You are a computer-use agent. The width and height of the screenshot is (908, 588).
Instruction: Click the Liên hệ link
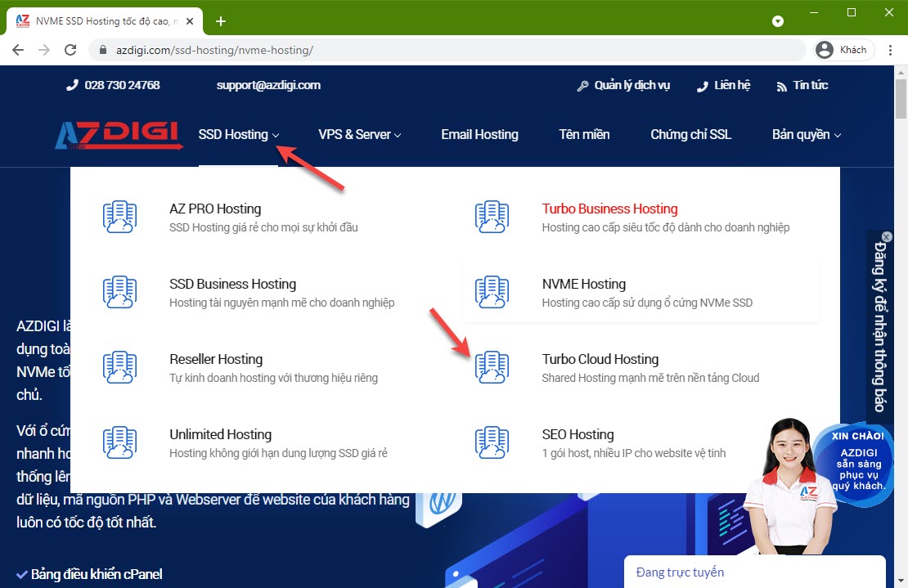(x=732, y=85)
